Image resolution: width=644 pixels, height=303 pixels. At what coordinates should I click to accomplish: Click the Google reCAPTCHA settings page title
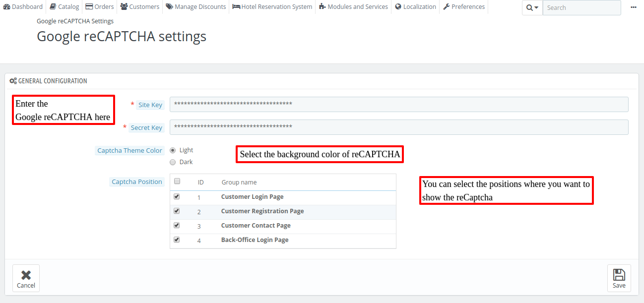click(x=122, y=37)
